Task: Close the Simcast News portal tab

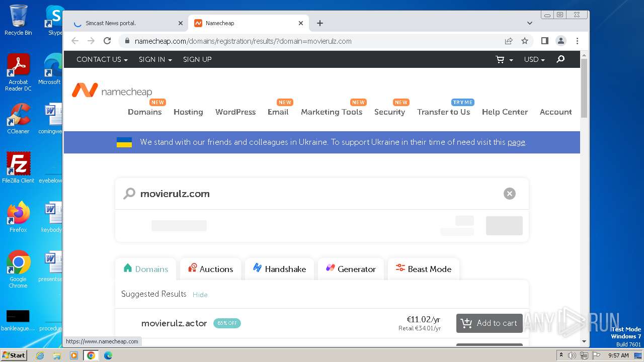Action: tap(181, 23)
